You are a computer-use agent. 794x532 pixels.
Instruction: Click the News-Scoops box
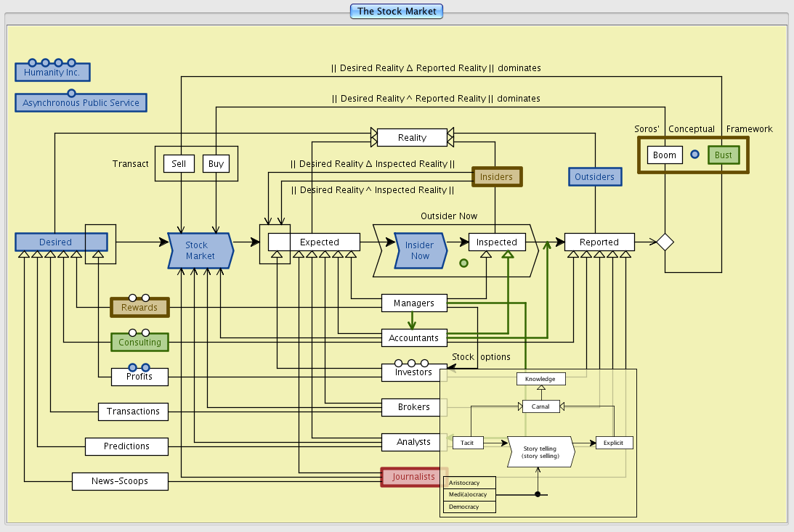(120, 481)
